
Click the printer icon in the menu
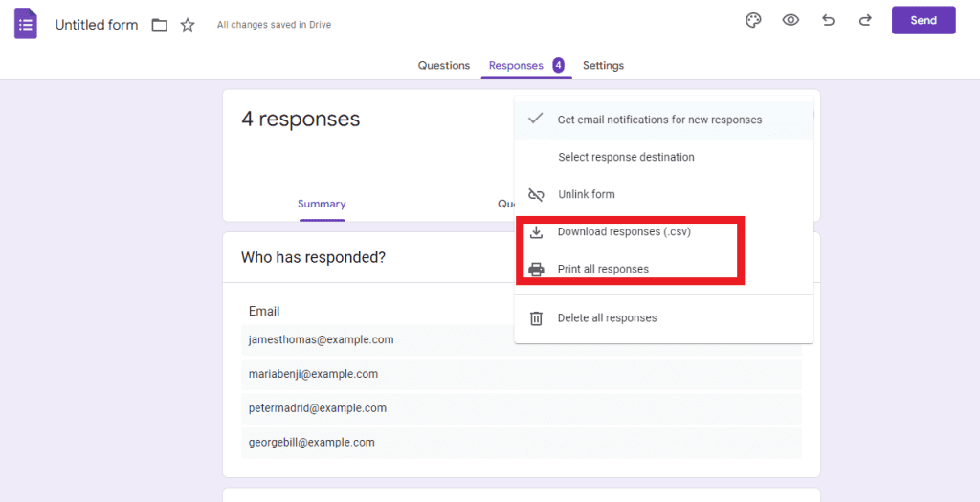point(536,270)
